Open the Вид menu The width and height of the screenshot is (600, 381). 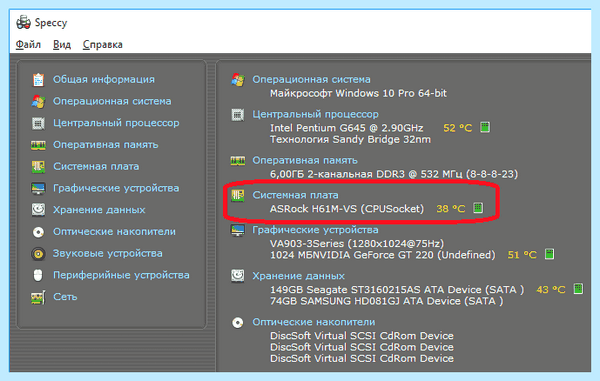62,44
